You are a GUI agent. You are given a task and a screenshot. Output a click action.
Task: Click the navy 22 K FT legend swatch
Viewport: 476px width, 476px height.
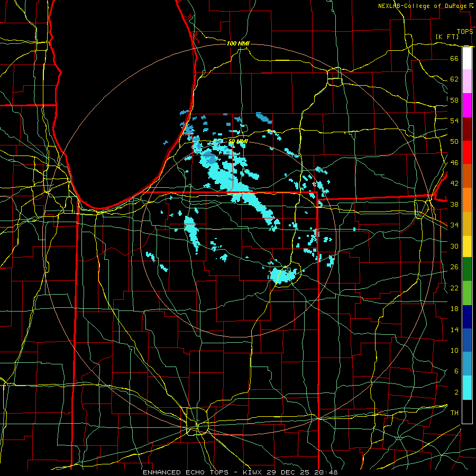click(467, 317)
